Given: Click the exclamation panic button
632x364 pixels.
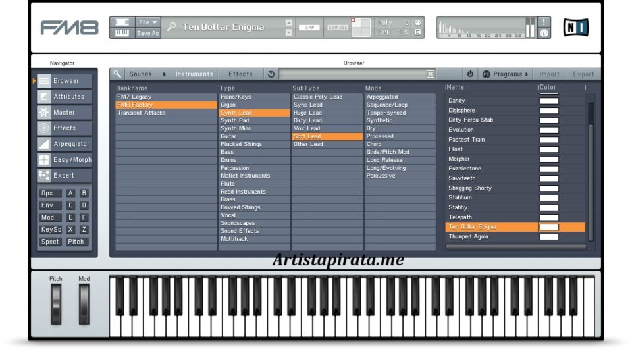Looking at the screenshot, I should pos(544,22).
